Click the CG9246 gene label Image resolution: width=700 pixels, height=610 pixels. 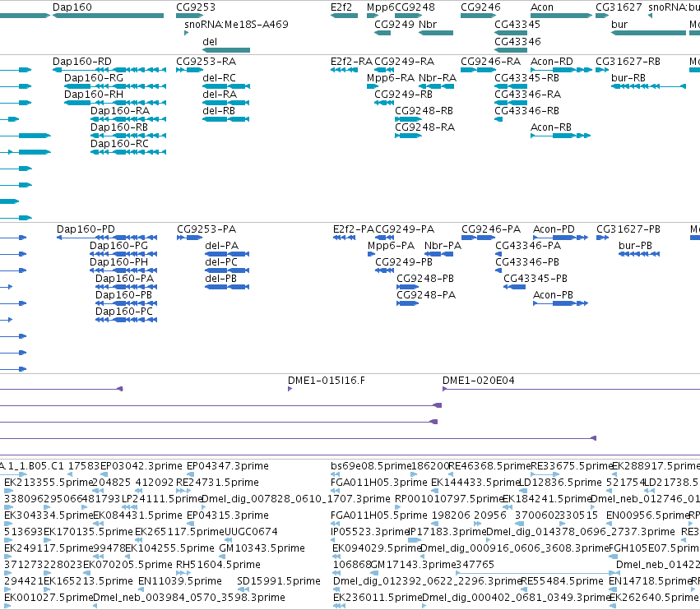(480, 7)
